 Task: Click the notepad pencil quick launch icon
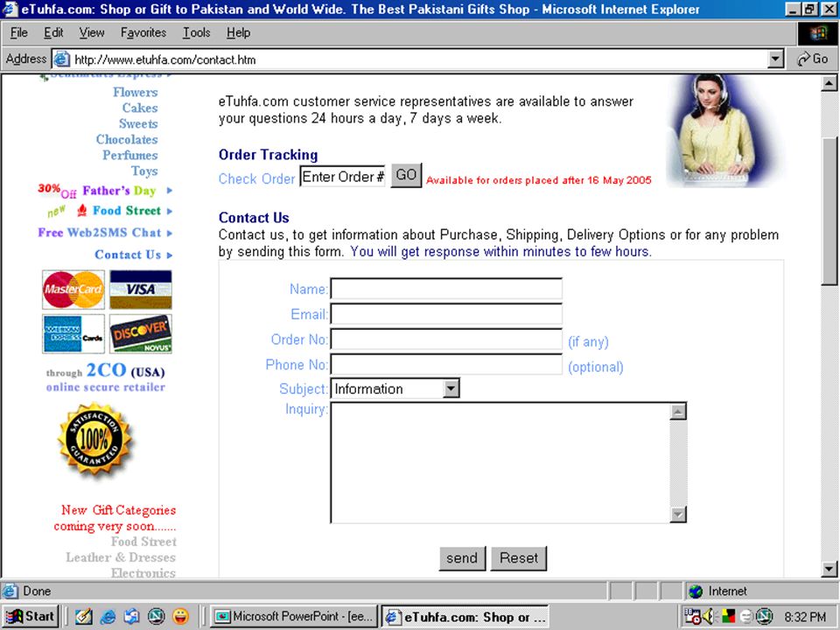click(84, 617)
